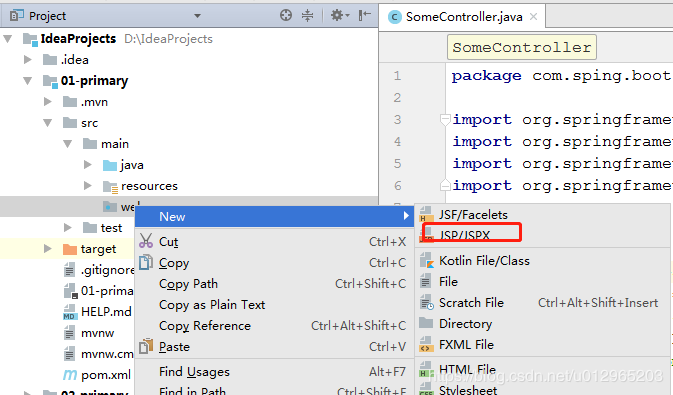
Task: Choose FXML File from the New submenu
Action: [466, 345]
